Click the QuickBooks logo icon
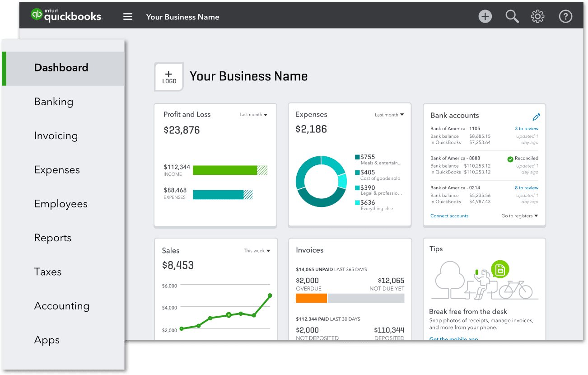The height and width of the screenshot is (375, 588). click(x=37, y=14)
